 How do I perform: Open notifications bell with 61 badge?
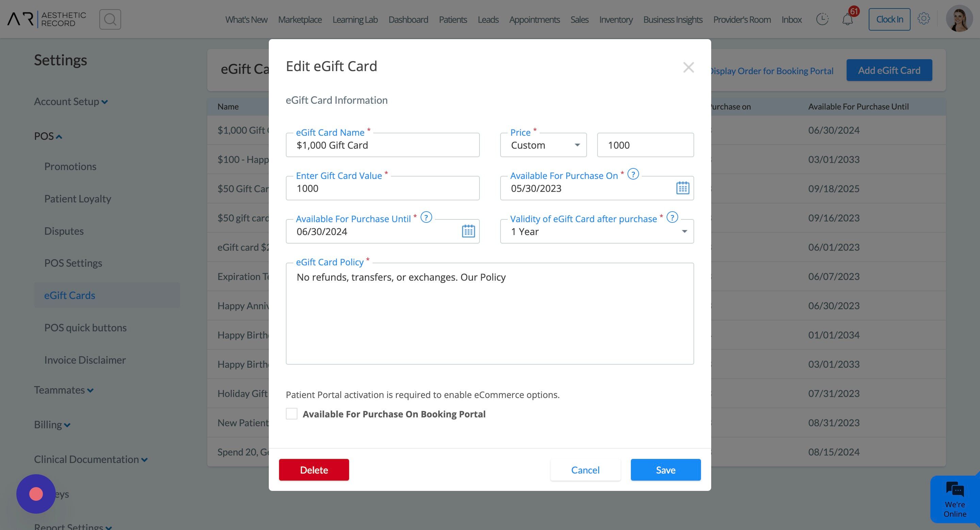[x=848, y=19]
